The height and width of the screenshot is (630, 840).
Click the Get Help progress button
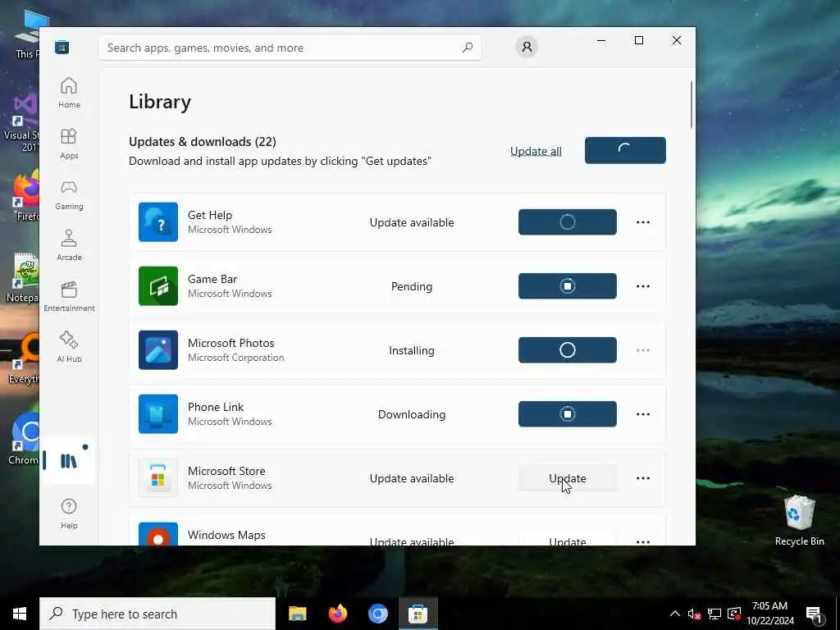568,222
